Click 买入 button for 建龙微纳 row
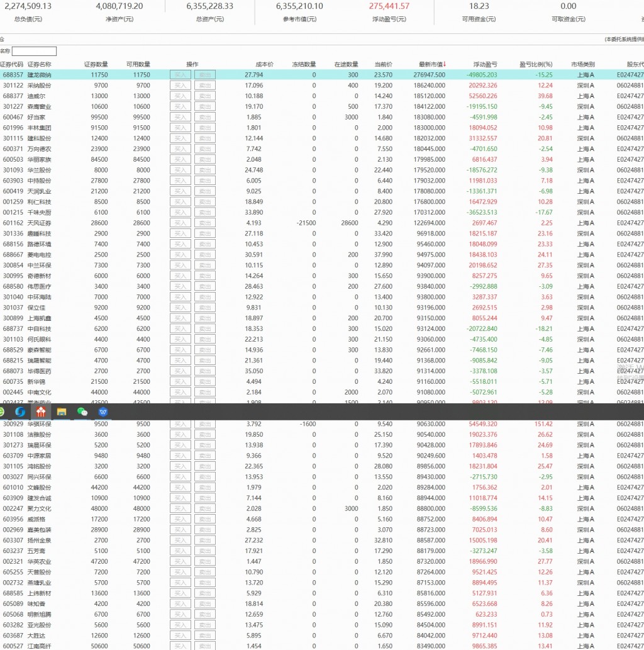The image size is (644, 650). (x=180, y=75)
